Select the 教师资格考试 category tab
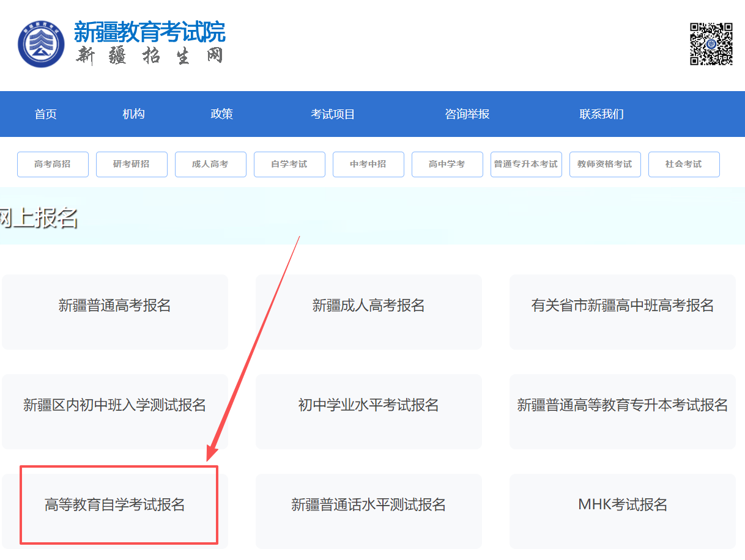Screen dimensions: 745x560 [x=605, y=164]
